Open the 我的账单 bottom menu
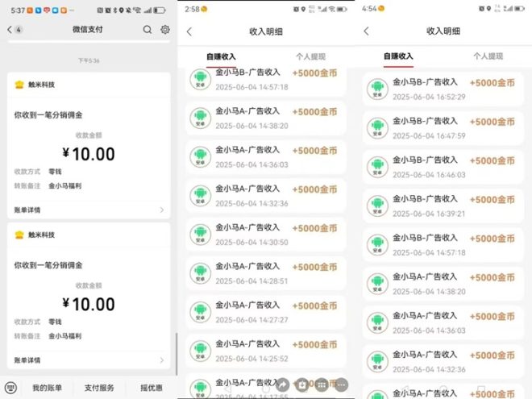The width and height of the screenshot is (532, 399). click(47, 388)
